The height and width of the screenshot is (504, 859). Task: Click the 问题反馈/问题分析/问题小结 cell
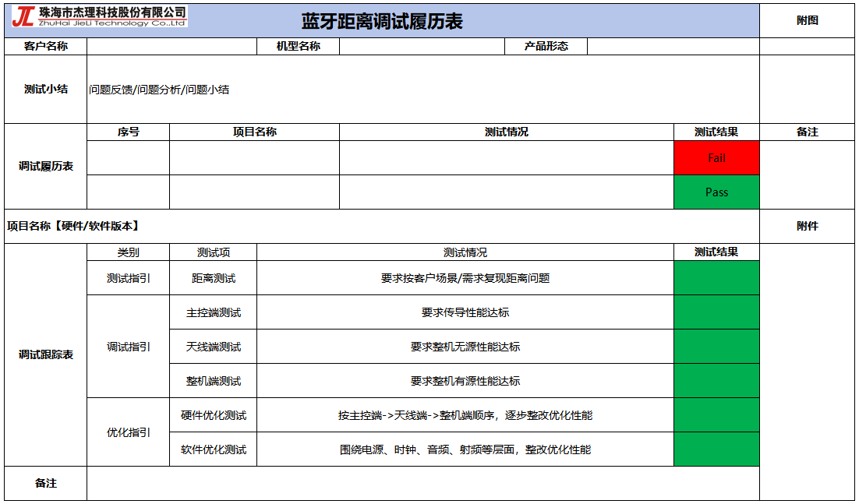coord(423,90)
